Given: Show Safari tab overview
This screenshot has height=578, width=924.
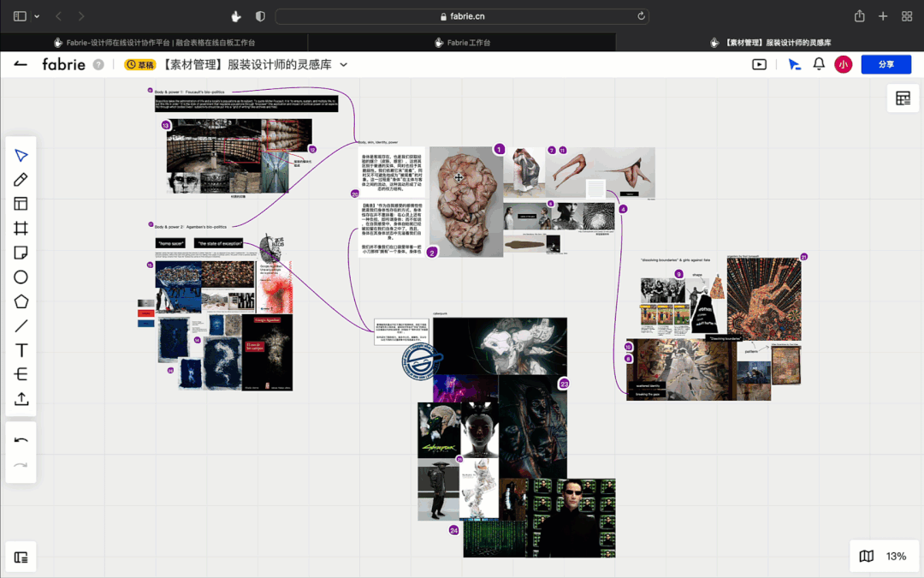Looking at the screenshot, I should click(x=907, y=16).
